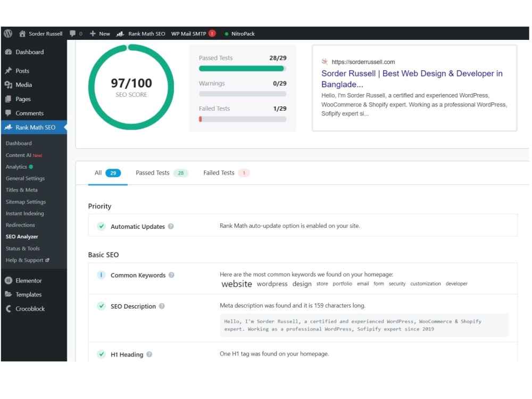Click the Passed Tests progress bar

coord(243,69)
